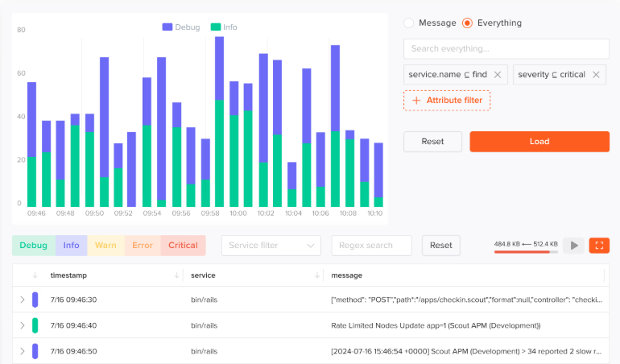620x364 pixels.
Task: Click Reset next to Regex search
Action: point(441,246)
